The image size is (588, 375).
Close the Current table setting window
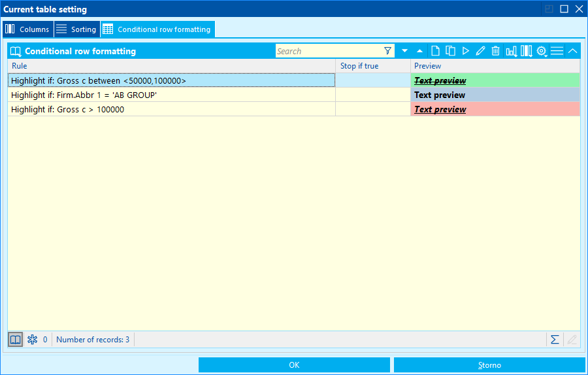click(579, 9)
